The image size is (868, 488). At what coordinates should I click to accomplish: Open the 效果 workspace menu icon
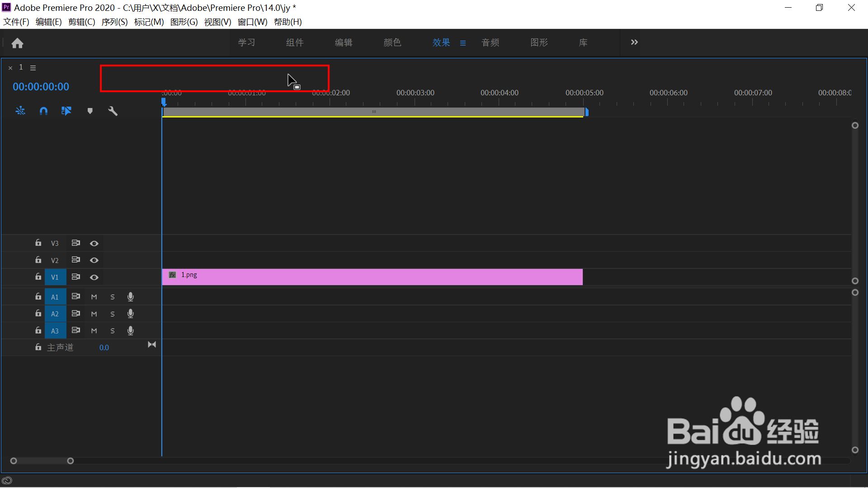[x=462, y=43]
